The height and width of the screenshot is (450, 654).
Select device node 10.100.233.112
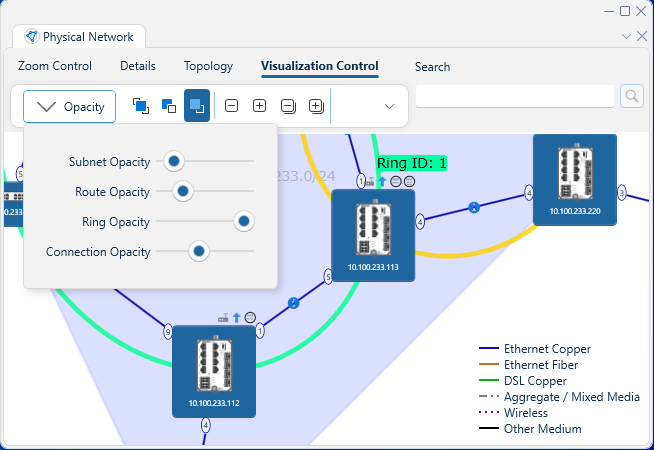coord(214,372)
